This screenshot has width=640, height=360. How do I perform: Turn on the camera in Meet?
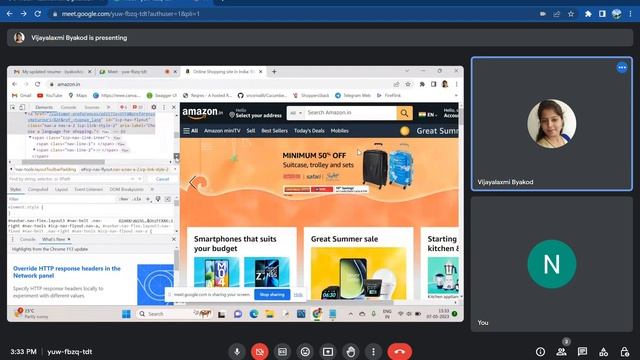pyautogui.click(x=260, y=351)
